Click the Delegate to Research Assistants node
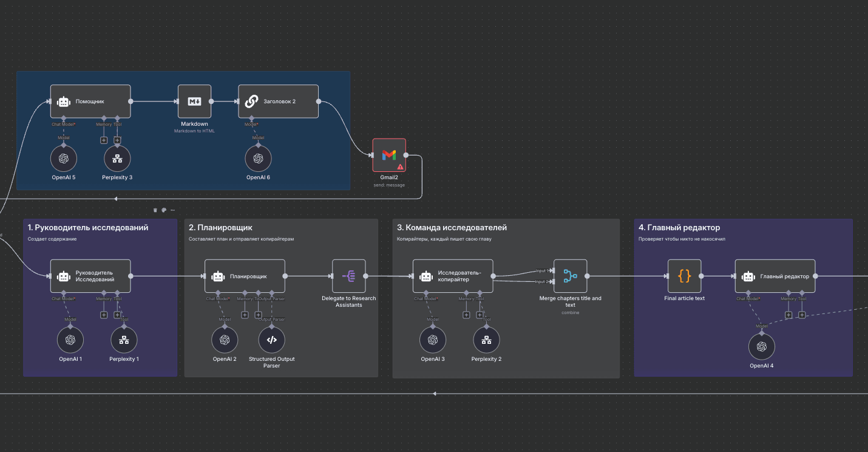This screenshot has width=868, height=452. point(349,276)
